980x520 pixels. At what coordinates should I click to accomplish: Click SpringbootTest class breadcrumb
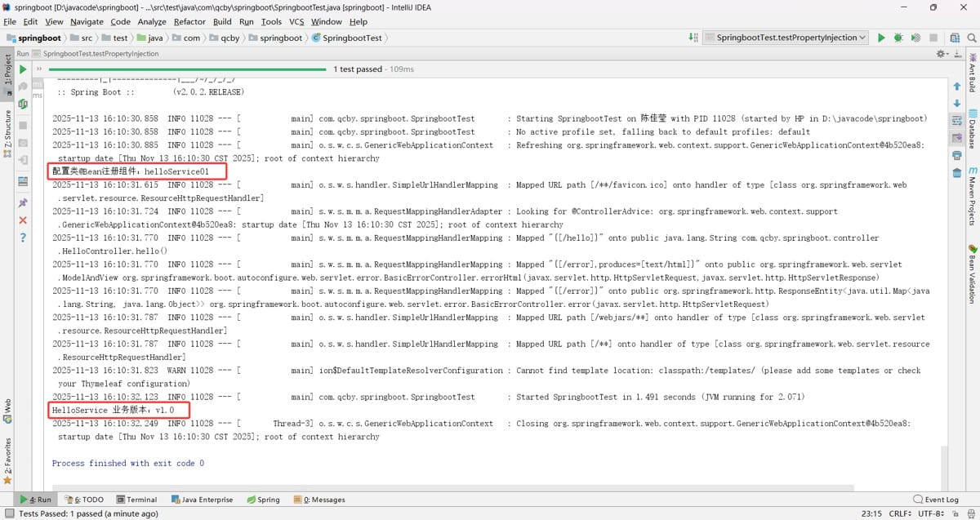(346, 38)
